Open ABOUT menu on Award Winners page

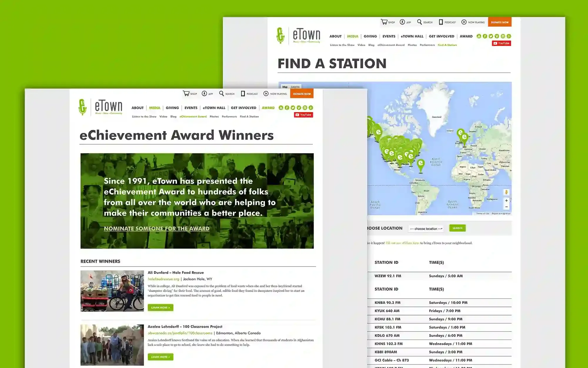[138, 108]
